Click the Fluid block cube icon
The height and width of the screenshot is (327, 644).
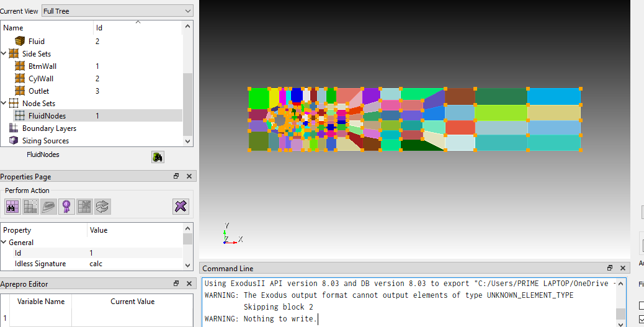[x=20, y=41]
